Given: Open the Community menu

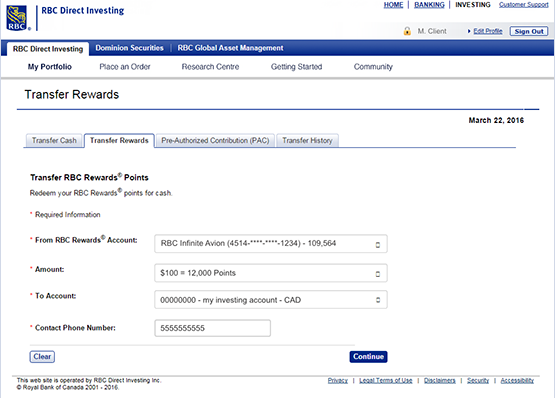Looking at the screenshot, I should [373, 67].
